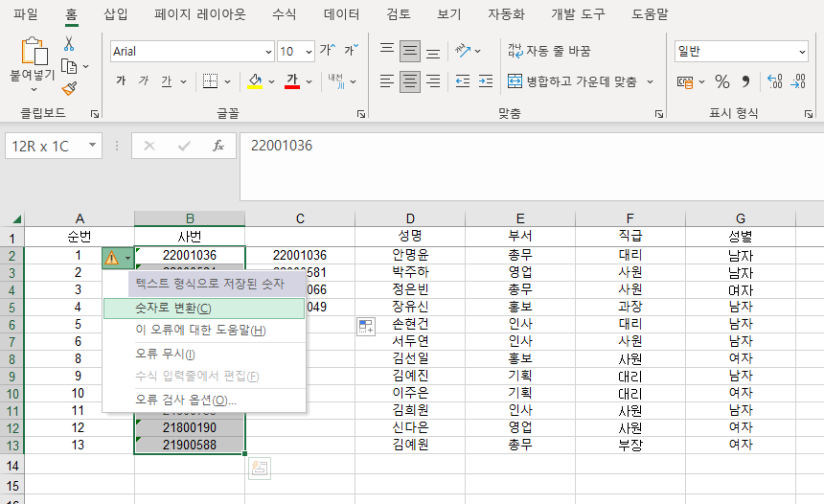Click the accounting number format icon
Viewport: 824px width, 504px height.
click(x=685, y=82)
